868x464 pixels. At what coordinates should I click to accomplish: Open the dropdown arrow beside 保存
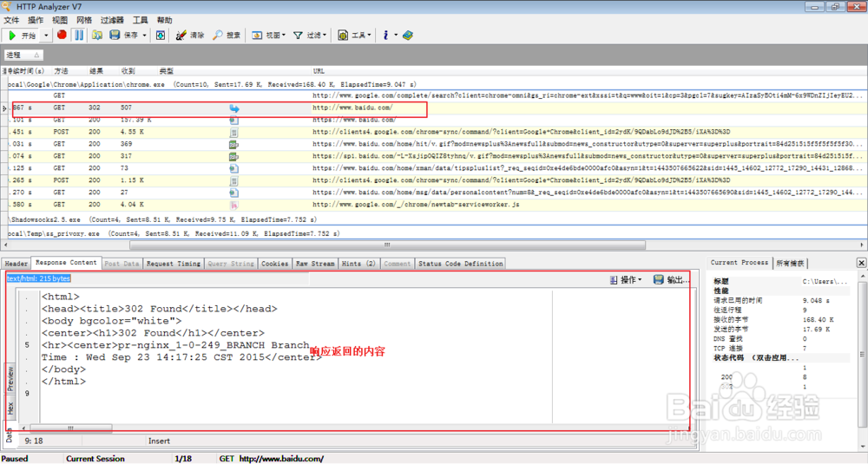click(144, 36)
